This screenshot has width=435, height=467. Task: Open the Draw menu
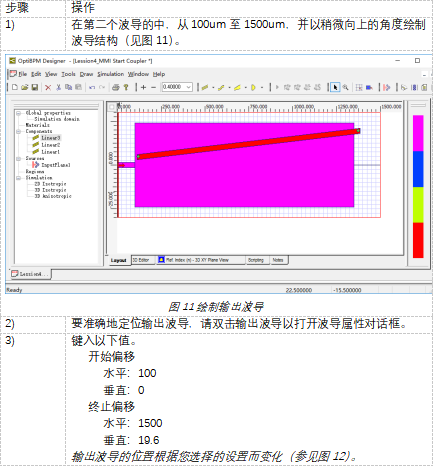click(x=86, y=74)
